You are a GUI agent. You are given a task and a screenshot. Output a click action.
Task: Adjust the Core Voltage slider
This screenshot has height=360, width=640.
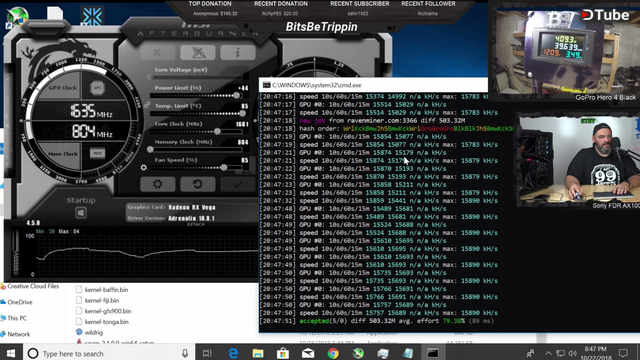pyautogui.click(x=196, y=77)
